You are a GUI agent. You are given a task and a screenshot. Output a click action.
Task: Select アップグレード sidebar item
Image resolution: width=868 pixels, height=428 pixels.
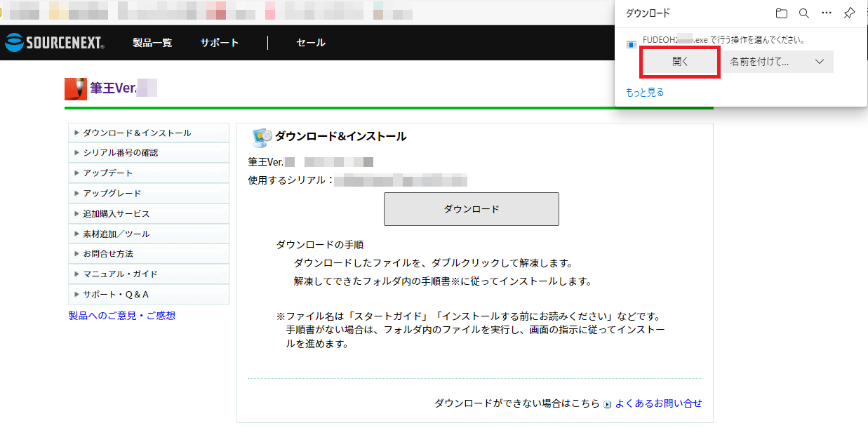[x=149, y=194]
